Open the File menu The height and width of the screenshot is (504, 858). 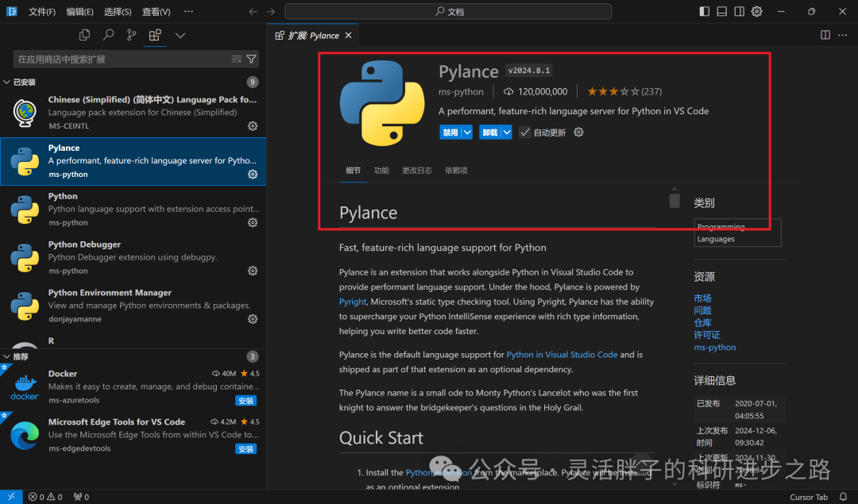tap(42, 11)
